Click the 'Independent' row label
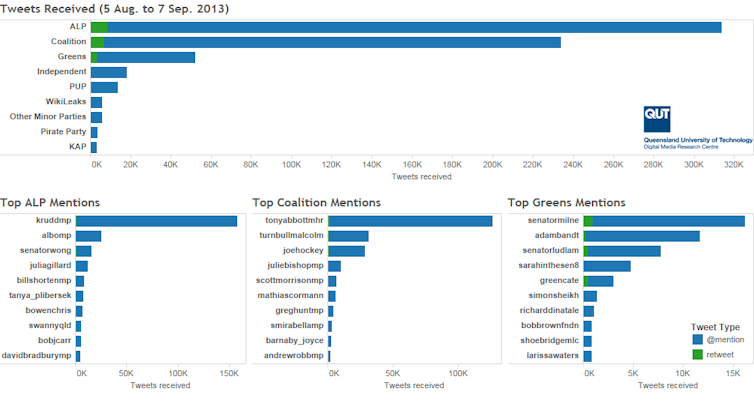 62,71
